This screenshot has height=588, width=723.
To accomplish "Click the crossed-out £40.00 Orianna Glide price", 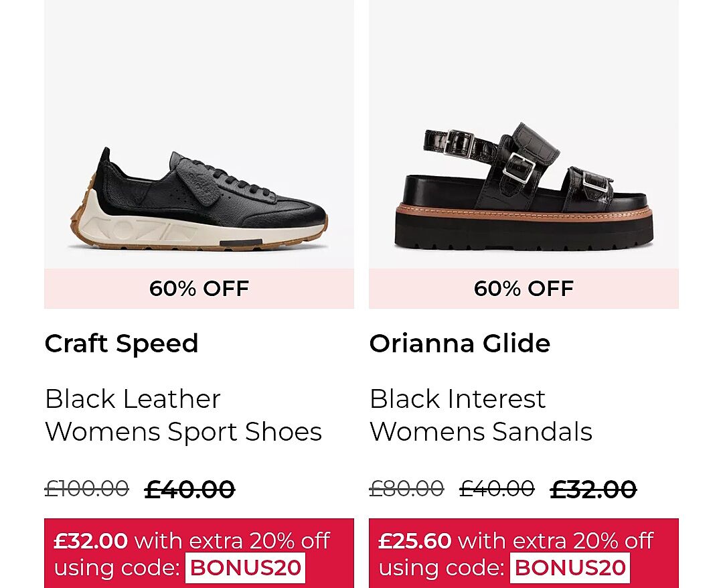I will (x=497, y=489).
